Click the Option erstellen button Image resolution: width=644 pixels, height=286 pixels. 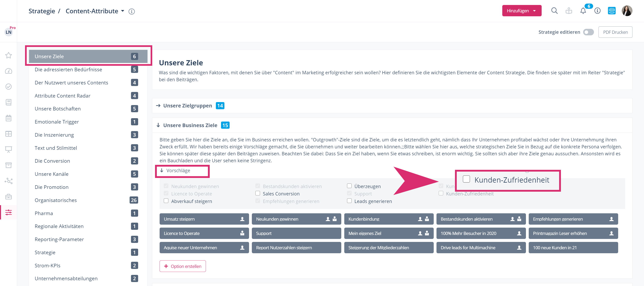click(x=182, y=266)
